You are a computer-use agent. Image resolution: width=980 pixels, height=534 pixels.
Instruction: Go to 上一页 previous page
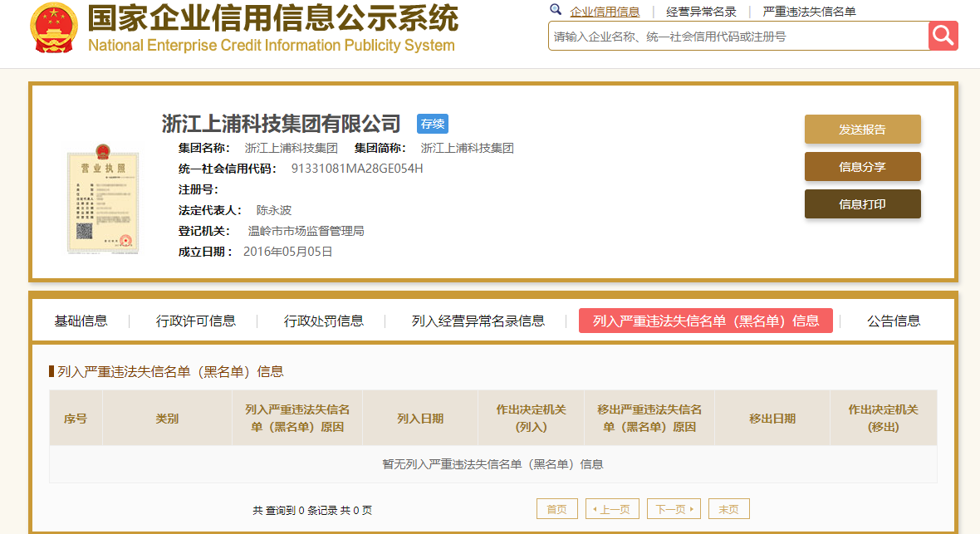pos(613,509)
